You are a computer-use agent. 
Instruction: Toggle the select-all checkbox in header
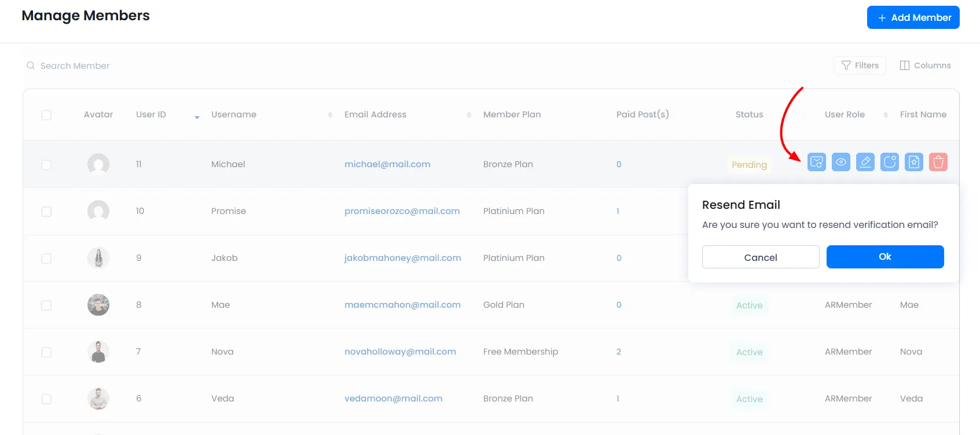[46, 115]
